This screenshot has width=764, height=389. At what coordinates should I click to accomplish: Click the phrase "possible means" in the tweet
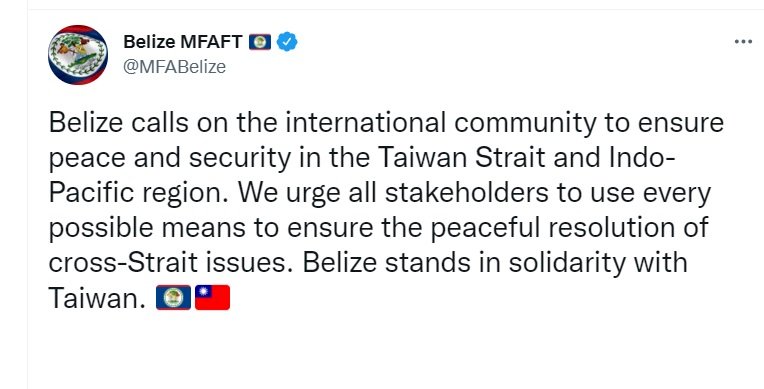(x=149, y=228)
